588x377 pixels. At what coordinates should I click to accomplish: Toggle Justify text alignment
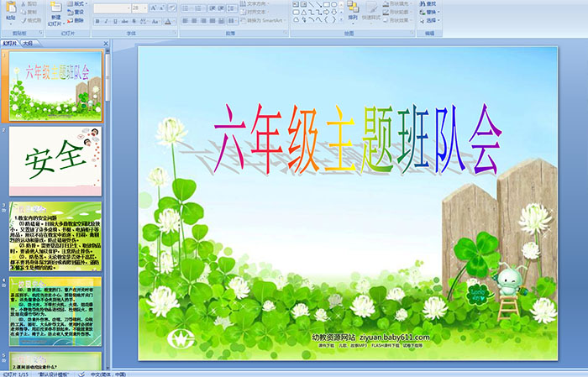213,21
